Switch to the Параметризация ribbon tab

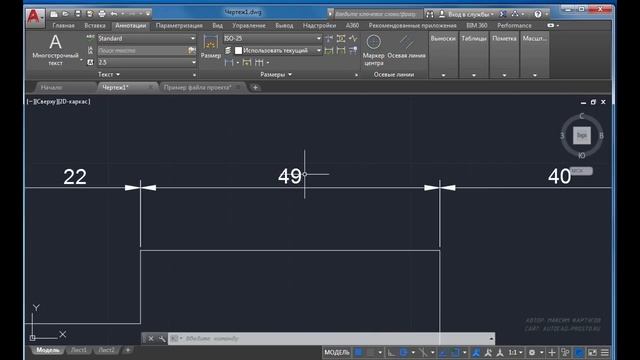coord(179,25)
